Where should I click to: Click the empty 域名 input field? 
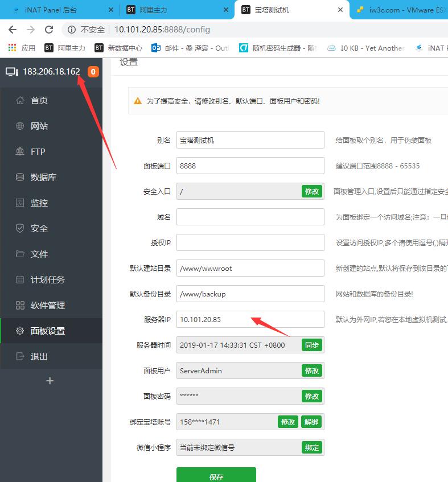click(250, 217)
